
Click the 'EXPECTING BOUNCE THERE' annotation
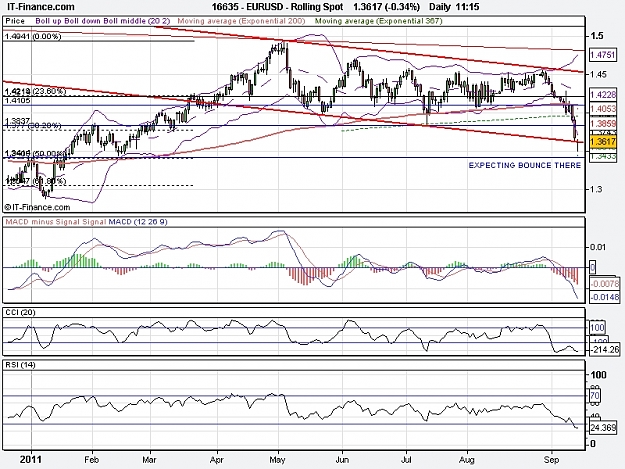pyautogui.click(x=525, y=165)
